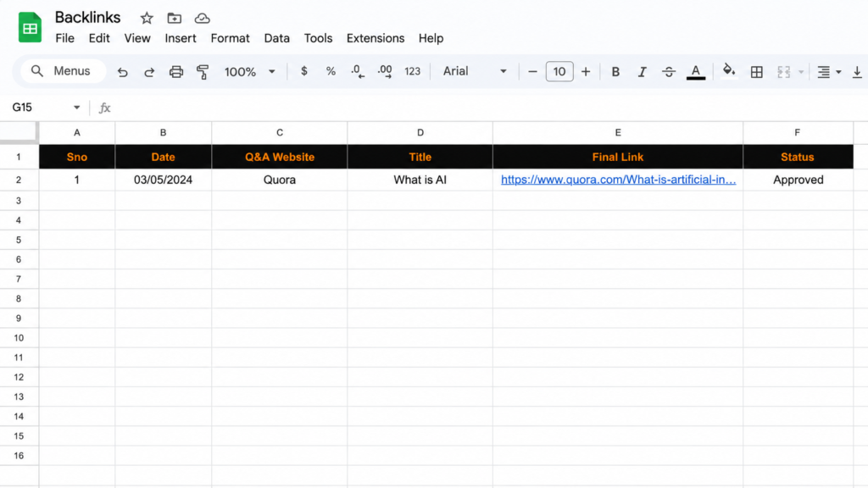Select column C header
The image size is (868, 488).
[x=280, y=133]
